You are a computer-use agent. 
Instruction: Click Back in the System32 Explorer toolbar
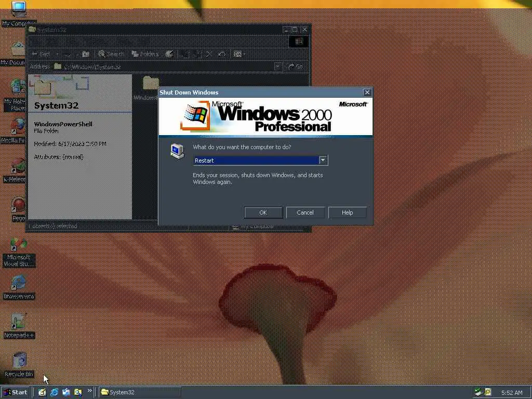coord(41,54)
